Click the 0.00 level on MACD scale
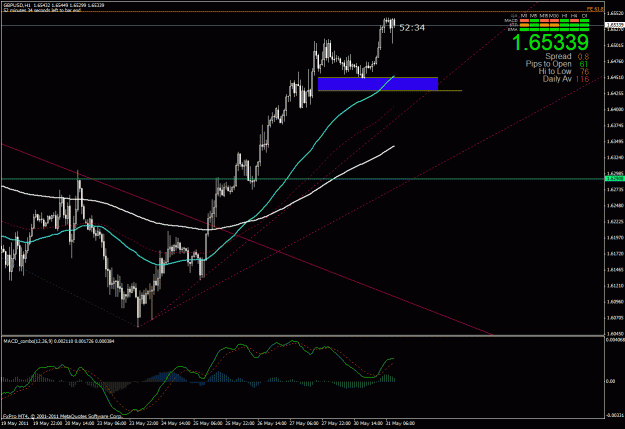This screenshot has width=625, height=429. pyautogui.click(x=610, y=381)
